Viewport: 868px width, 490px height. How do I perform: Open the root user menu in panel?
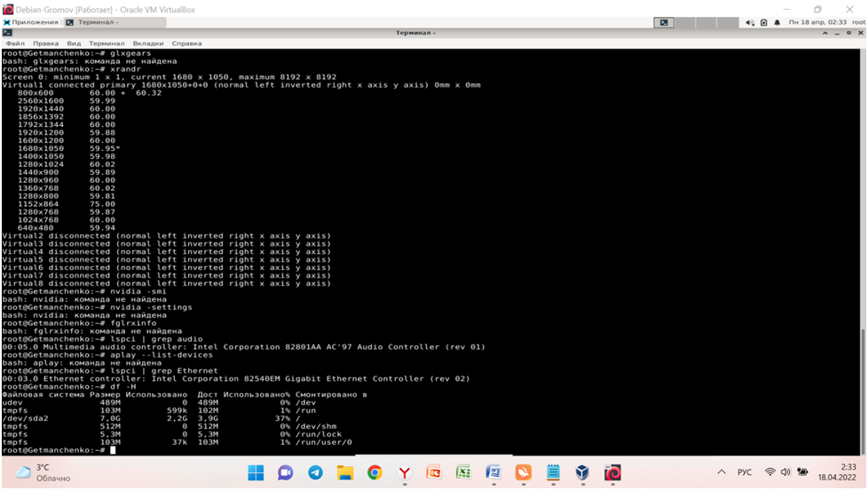pos(858,22)
